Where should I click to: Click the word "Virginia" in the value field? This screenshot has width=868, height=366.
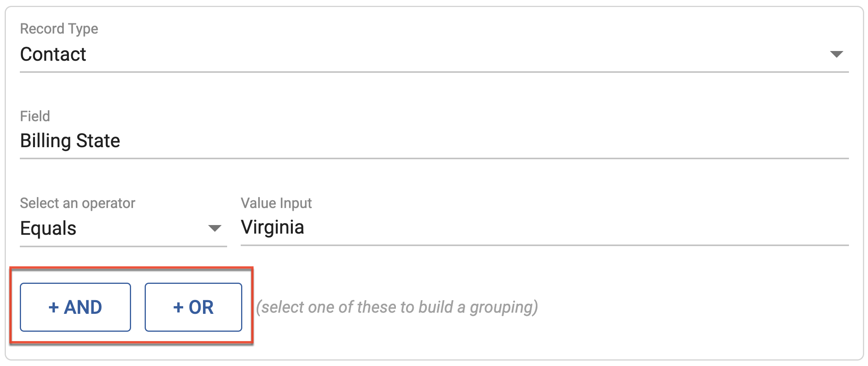(x=272, y=227)
